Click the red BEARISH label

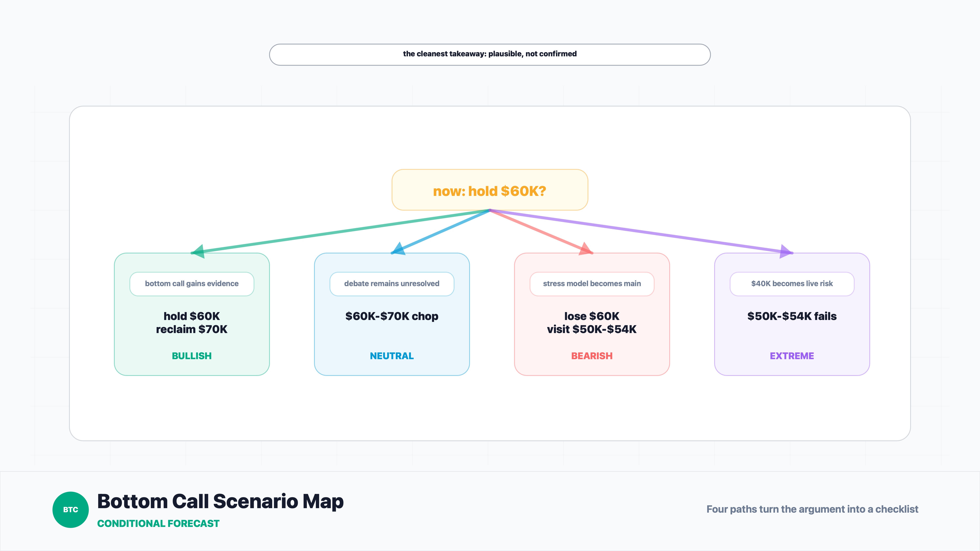tap(592, 356)
